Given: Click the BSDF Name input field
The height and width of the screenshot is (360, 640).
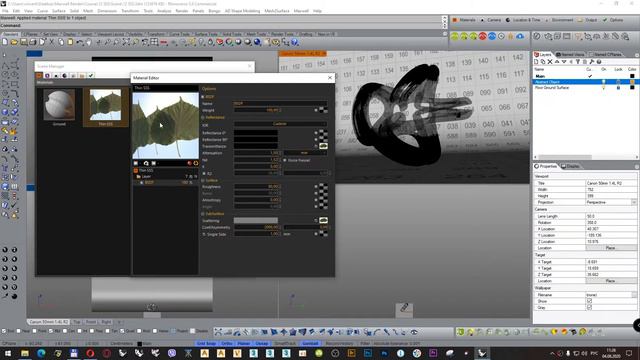Looking at the screenshot, I should click(x=280, y=104).
